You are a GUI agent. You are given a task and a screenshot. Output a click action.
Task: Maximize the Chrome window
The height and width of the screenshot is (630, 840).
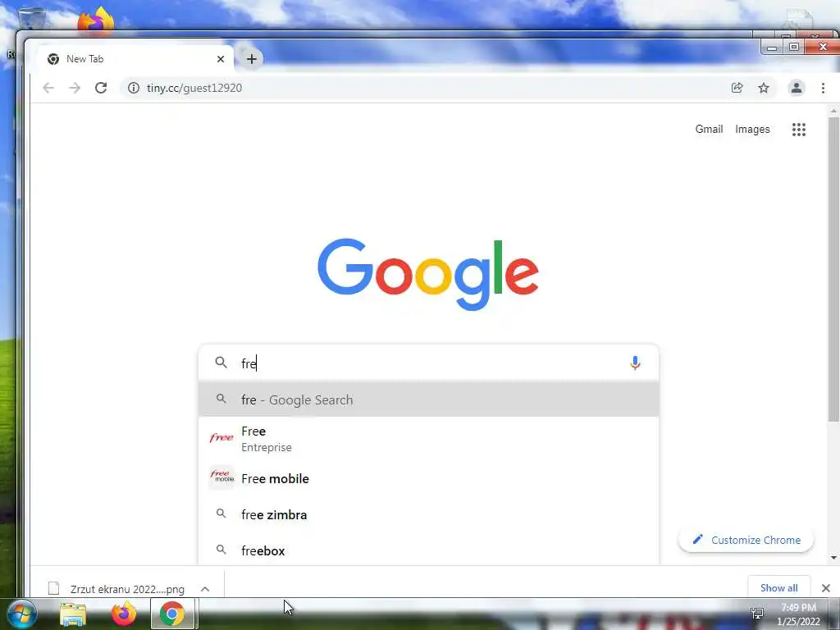(794, 47)
